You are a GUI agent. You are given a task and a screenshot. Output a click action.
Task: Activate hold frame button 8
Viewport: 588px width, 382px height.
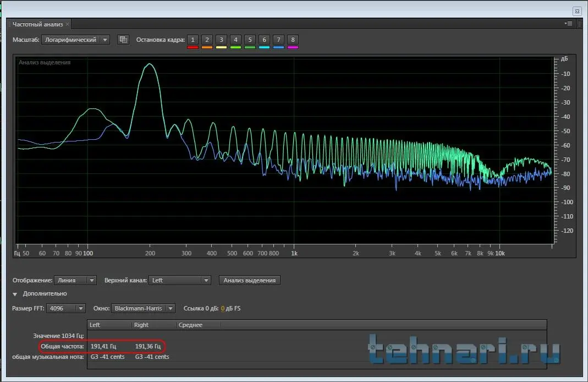coord(293,40)
